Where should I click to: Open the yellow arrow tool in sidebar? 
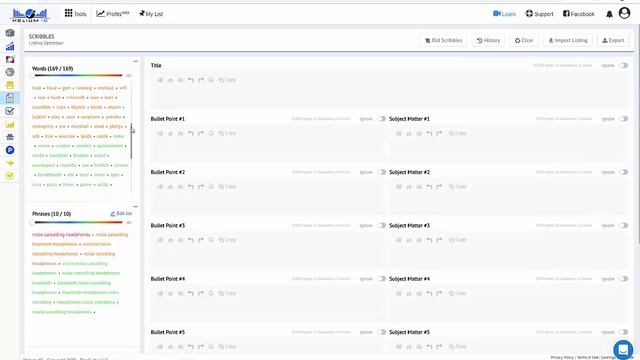coord(10,163)
